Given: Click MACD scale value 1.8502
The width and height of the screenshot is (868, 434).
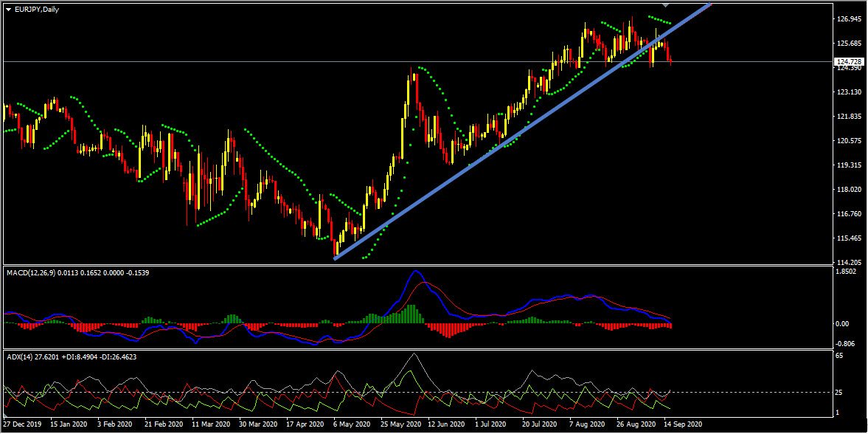Looking at the screenshot, I should pos(847,272).
